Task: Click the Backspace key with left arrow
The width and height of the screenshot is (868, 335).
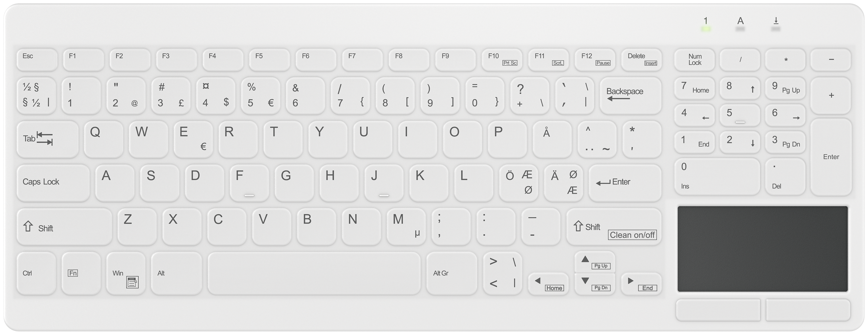Action: tap(630, 96)
